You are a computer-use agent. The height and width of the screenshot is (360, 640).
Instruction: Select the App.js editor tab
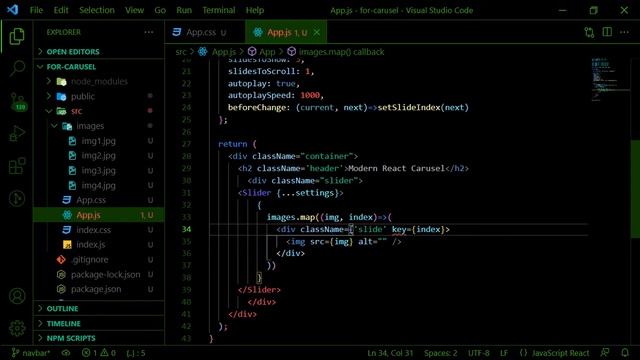286,32
